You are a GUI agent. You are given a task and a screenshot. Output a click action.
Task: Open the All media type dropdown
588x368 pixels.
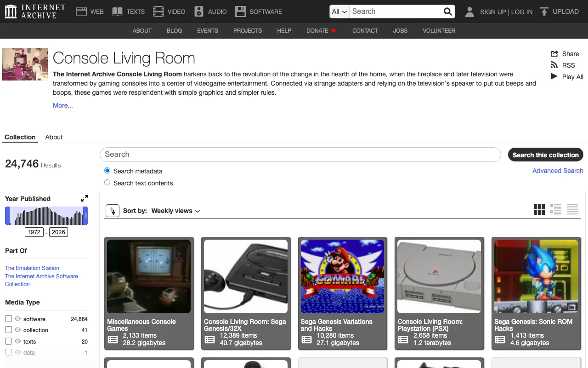340,11
